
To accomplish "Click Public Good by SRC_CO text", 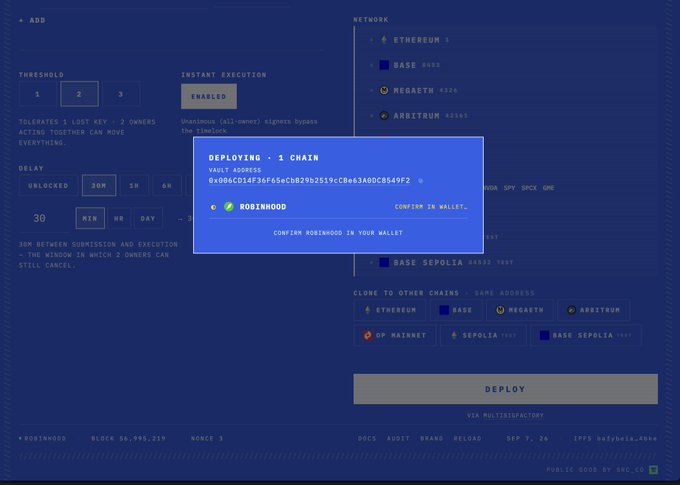I will (595, 470).
